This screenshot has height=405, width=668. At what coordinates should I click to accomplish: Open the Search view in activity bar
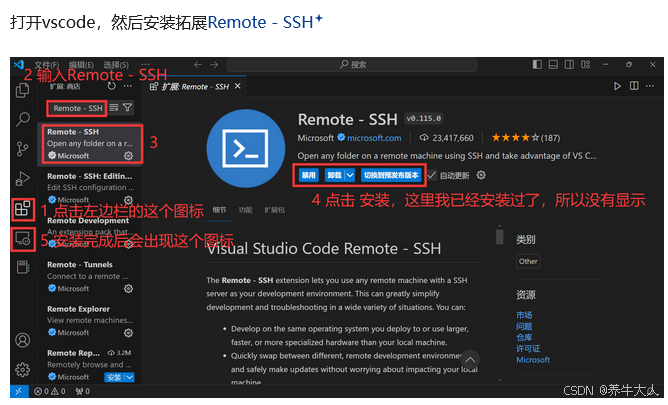click(x=23, y=119)
